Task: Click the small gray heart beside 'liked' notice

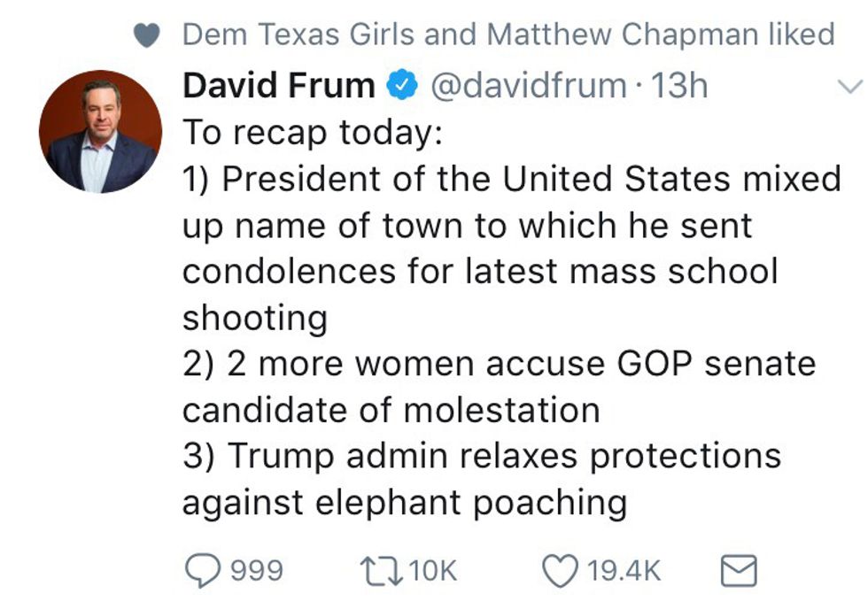Action: pyautogui.click(x=148, y=35)
